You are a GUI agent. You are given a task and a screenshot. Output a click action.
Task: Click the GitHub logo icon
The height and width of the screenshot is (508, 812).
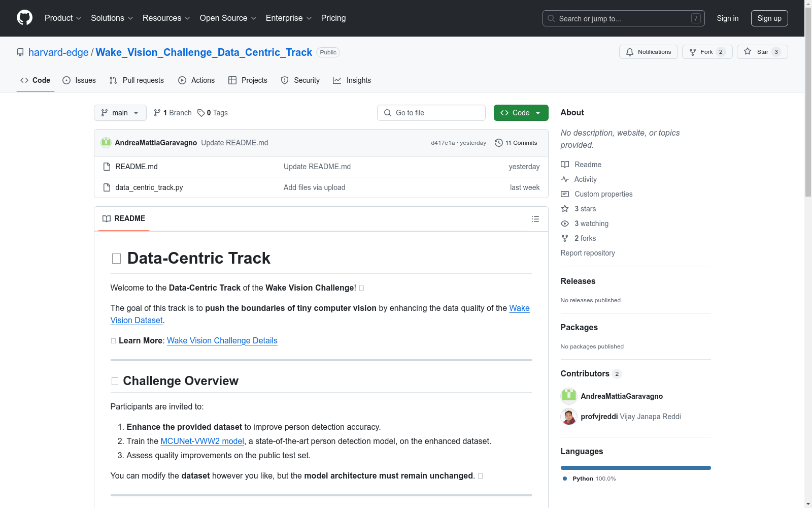24,18
